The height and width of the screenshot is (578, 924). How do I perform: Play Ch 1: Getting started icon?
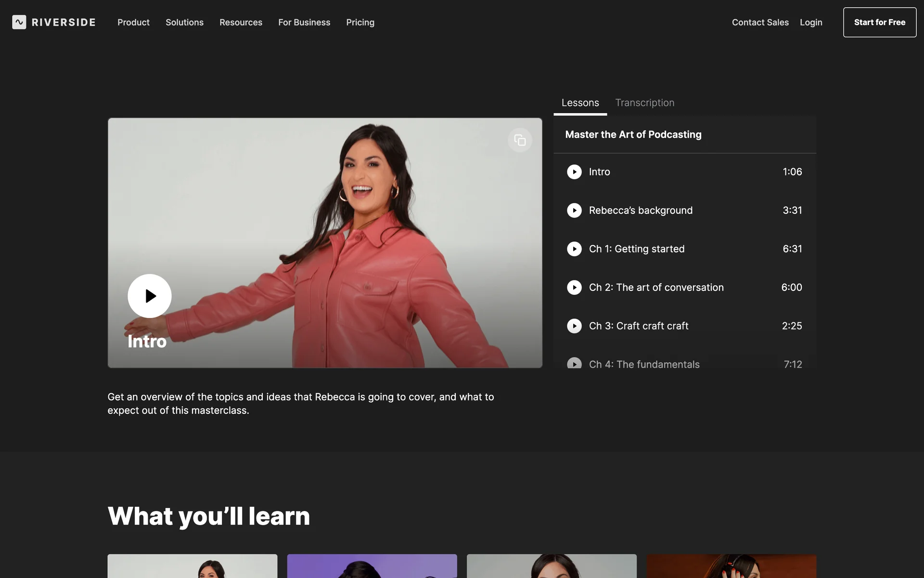[574, 249]
